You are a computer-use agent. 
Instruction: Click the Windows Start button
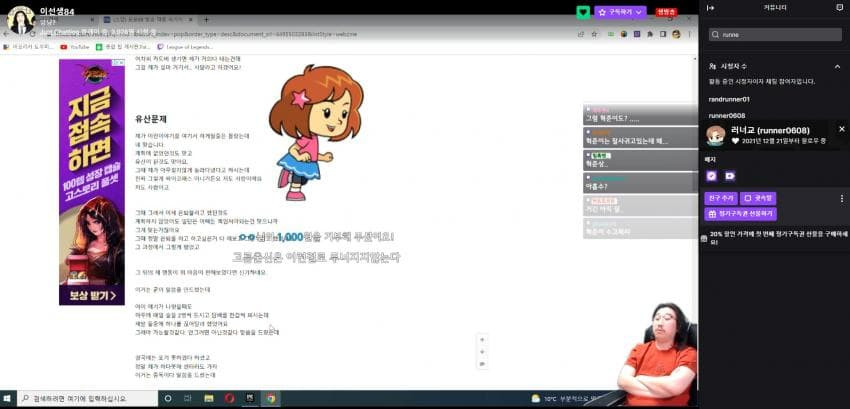(x=7, y=399)
